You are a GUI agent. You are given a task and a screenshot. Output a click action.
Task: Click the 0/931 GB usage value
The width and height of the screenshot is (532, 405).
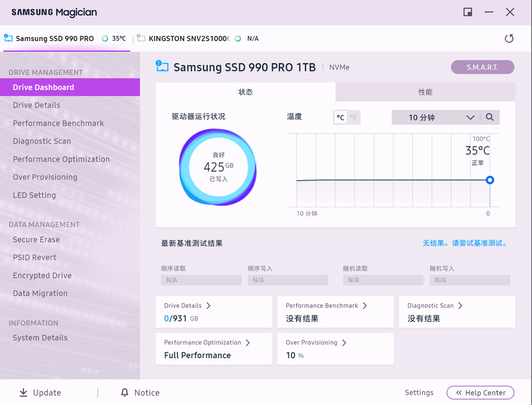click(x=181, y=318)
